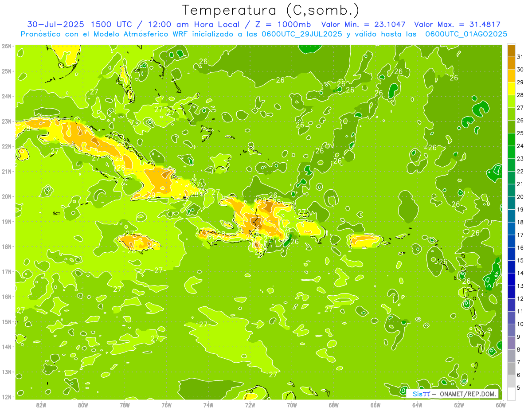
Task: Click the "ONAMET/REP.DOM." credit label
Action: pyautogui.click(x=467, y=394)
